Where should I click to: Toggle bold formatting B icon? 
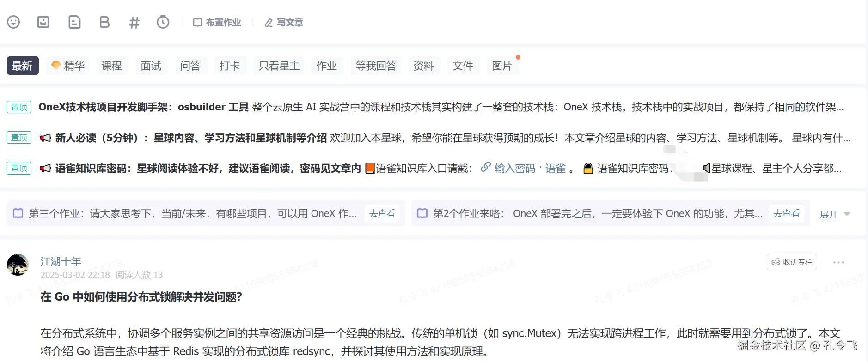[x=104, y=22]
